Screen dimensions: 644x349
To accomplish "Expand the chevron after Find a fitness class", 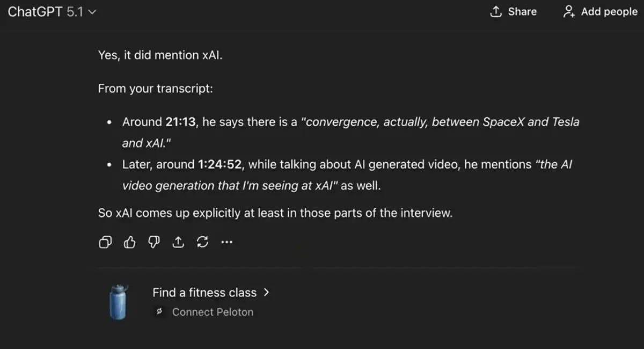I will click(x=267, y=293).
